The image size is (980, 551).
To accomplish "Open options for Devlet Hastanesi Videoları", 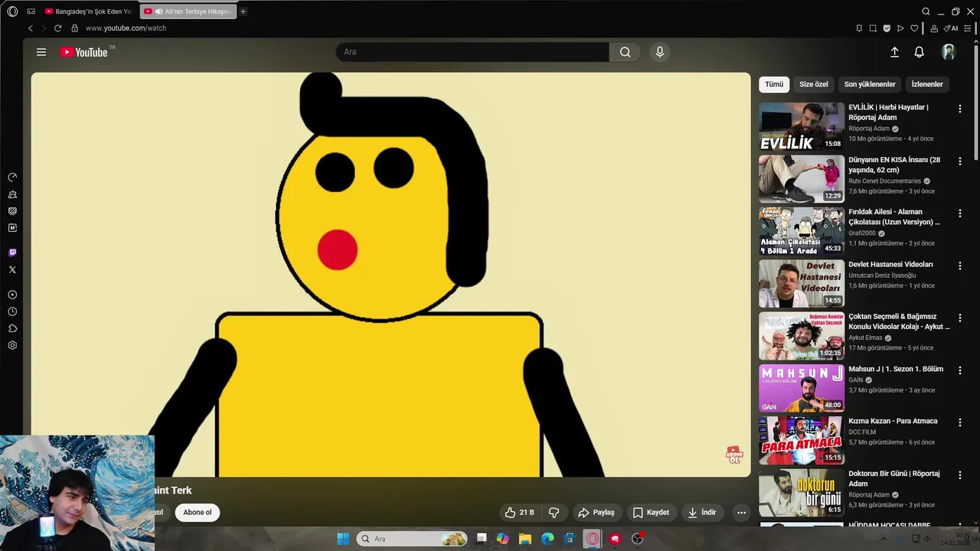I will (960, 266).
